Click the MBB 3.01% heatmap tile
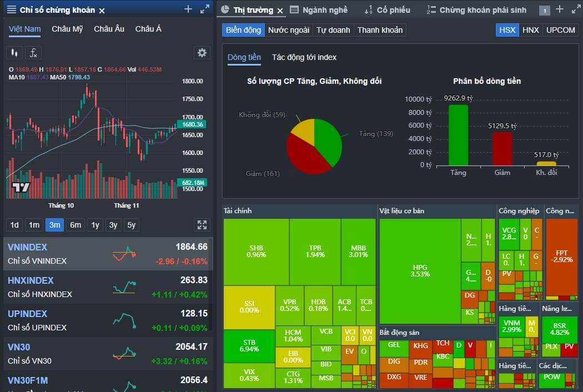Viewport: 583px width, 392px height. coord(358,252)
